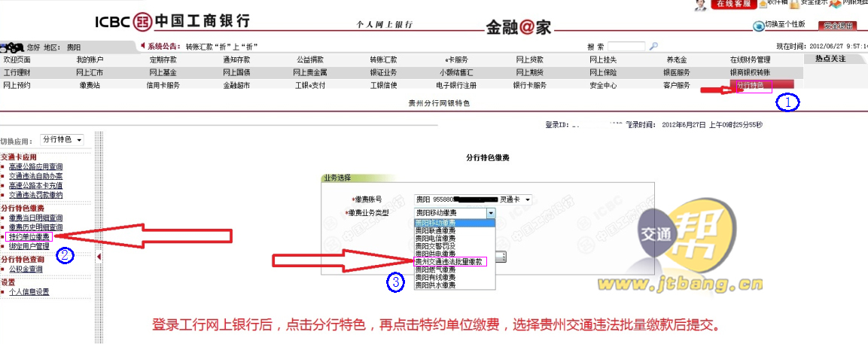Image resolution: width=868 pixels, height=344 pixels.
Task: Click the magnifier search icon
Action: click(653, 47)
